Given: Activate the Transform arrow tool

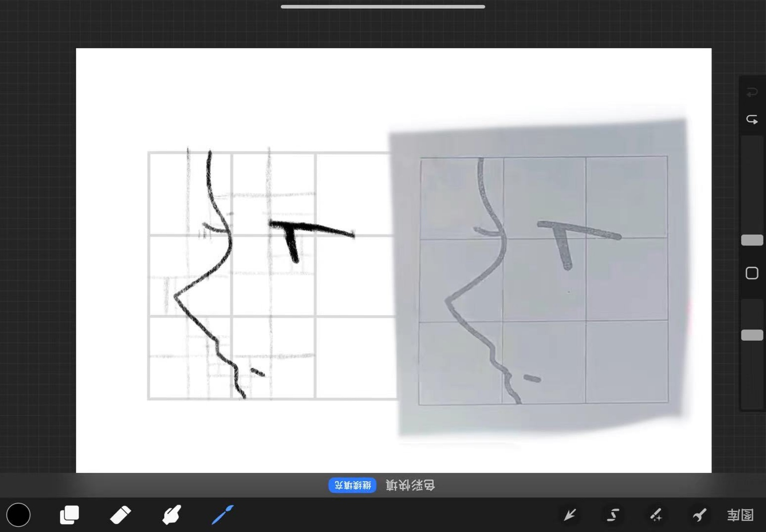Looking at the screenshot, I should pyautogui.click(x=570, y=515).
